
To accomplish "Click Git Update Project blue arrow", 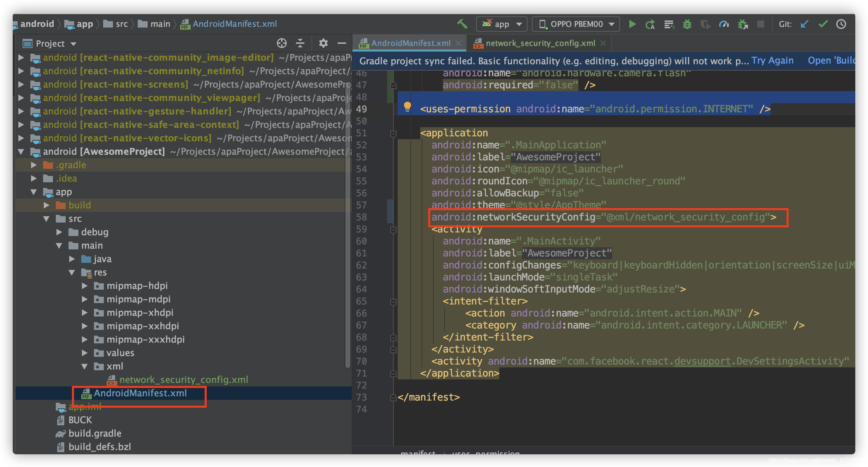I will coord(804,24).
